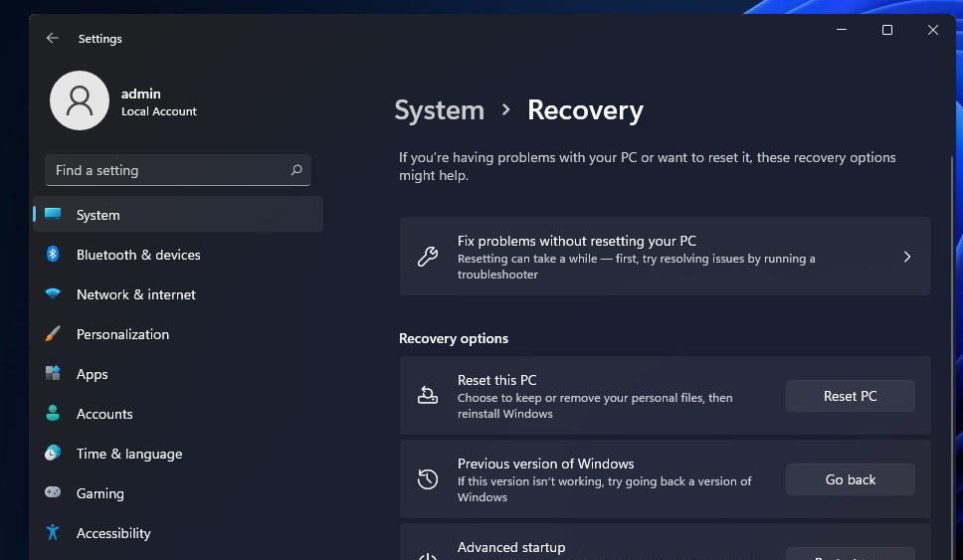Click the Apps icon in sidebar
Viewport: 963px width, 560px height.
coord(53,373)
